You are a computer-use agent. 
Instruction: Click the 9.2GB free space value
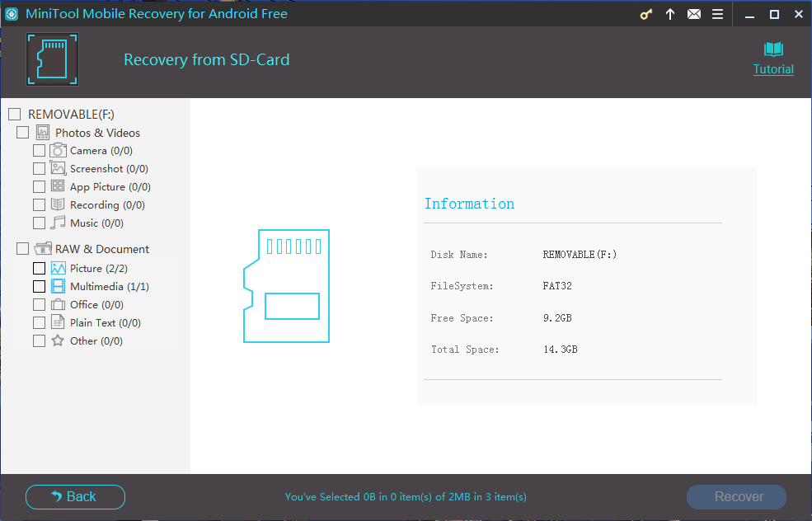[x=557, y=318]
